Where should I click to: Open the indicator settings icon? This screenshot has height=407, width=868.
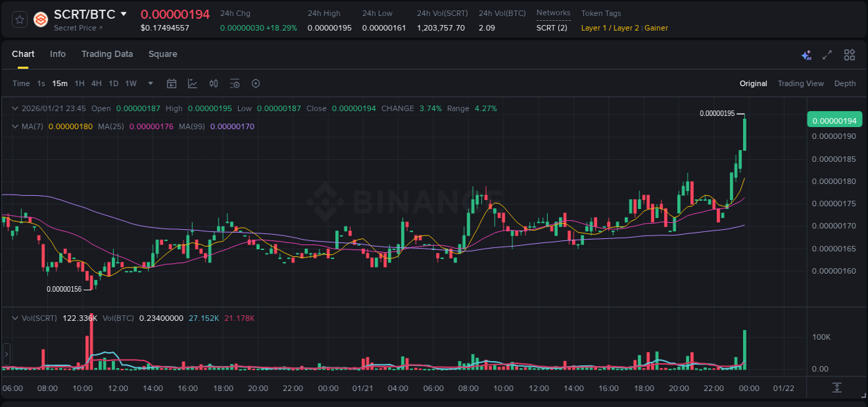235,83
